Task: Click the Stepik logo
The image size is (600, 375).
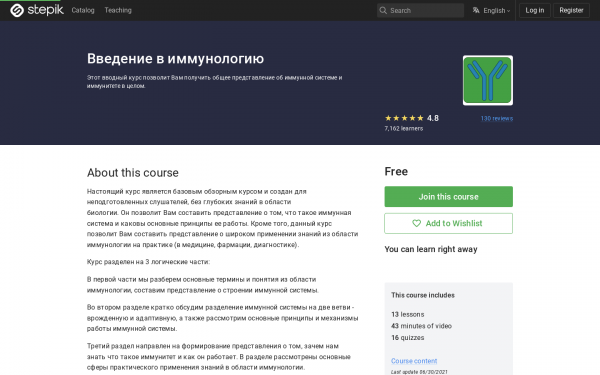Action: pyautogui.click(x=37, y=10)
